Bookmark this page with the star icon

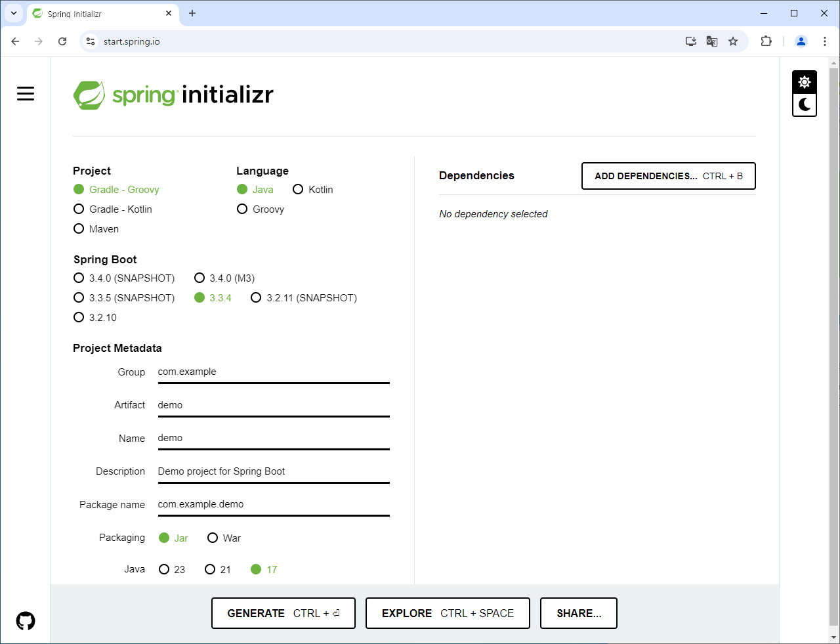click(733, 41)
